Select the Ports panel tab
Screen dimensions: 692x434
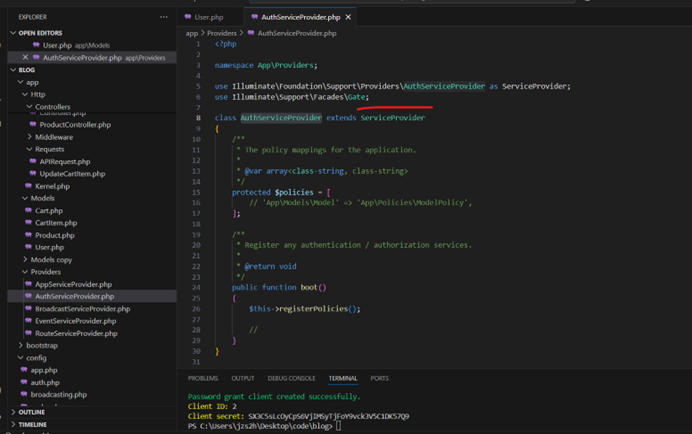[379, 378]
